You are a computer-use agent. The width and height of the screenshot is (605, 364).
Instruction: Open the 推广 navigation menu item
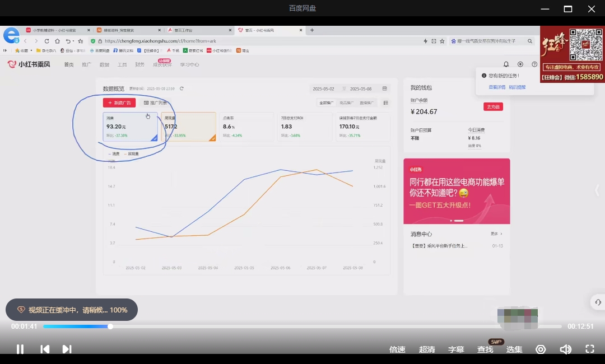(86, 65)
